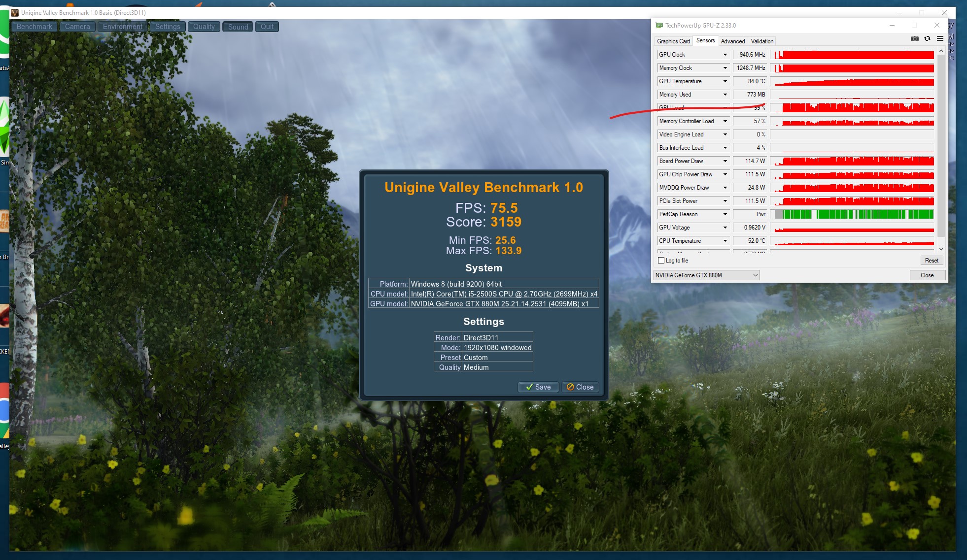Click the Benchmark button in Valley toolbar

[34, 27]
